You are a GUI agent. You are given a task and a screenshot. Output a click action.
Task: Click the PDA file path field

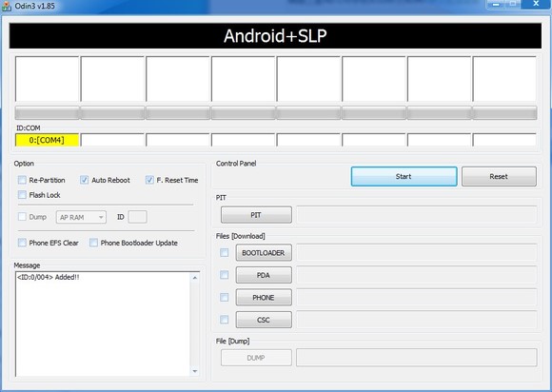pyautogui.click(x=417, y=275)
